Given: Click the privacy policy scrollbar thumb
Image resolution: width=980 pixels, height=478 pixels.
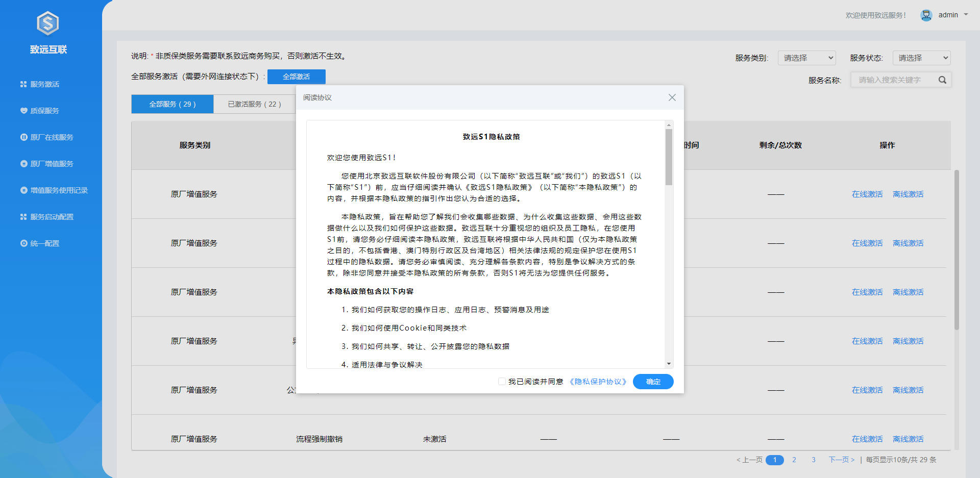Looking at the screenshot, I should (669, 157).
